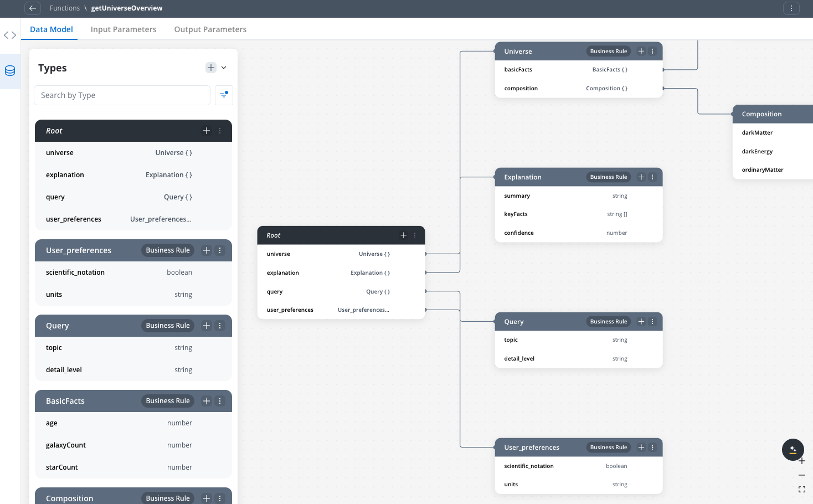
Task: Select the Composition canvas node header
Action: pyautogui.click(x=773, y=114)
